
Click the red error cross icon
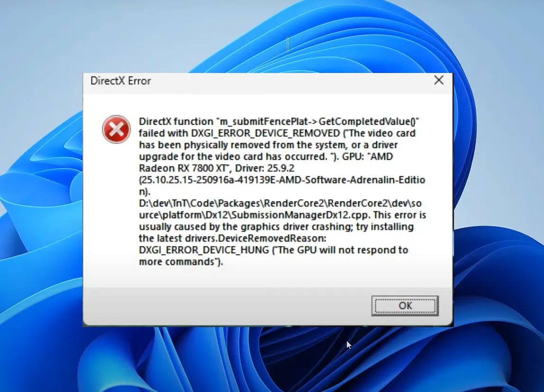coord(116,129)
